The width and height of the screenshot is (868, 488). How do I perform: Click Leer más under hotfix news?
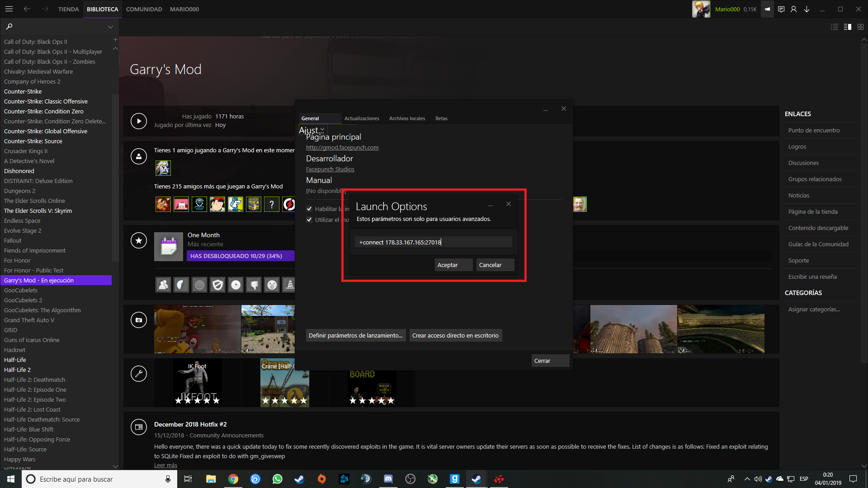(165, 465)
